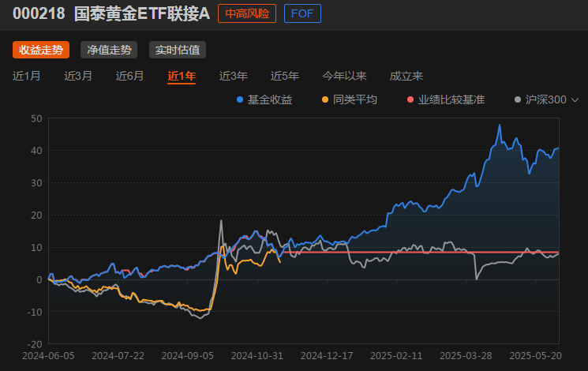Choose 成立来 time range
Viewport: 588px width, 371px height.
(406, 76)
